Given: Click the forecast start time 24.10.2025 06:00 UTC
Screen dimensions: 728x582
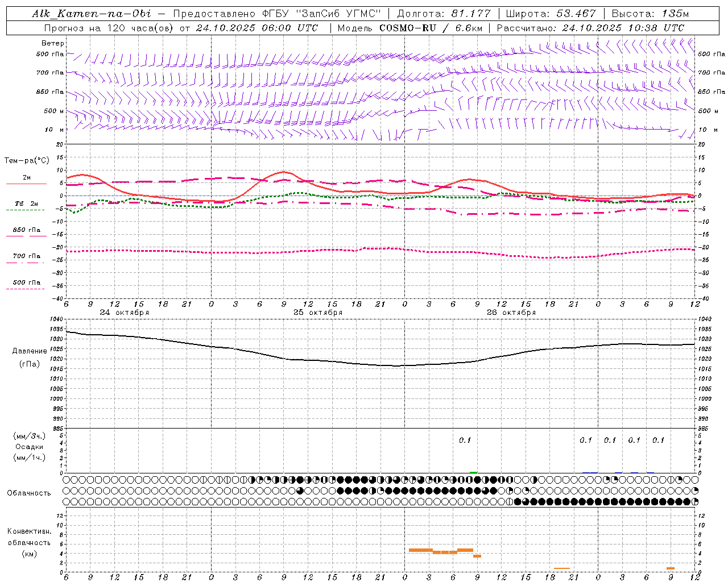Looking at the screenshot, I should 257,28.
